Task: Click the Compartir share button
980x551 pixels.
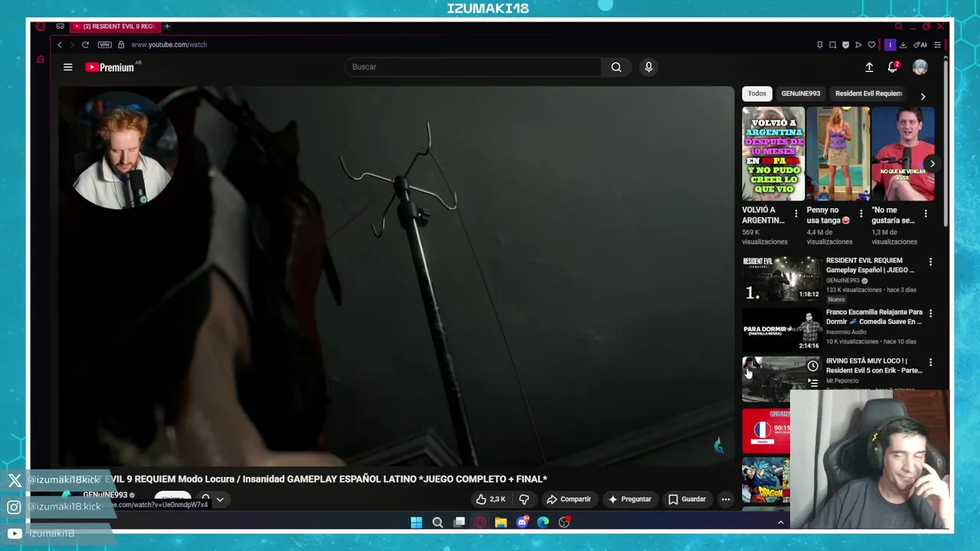Action: click(569, 499)
